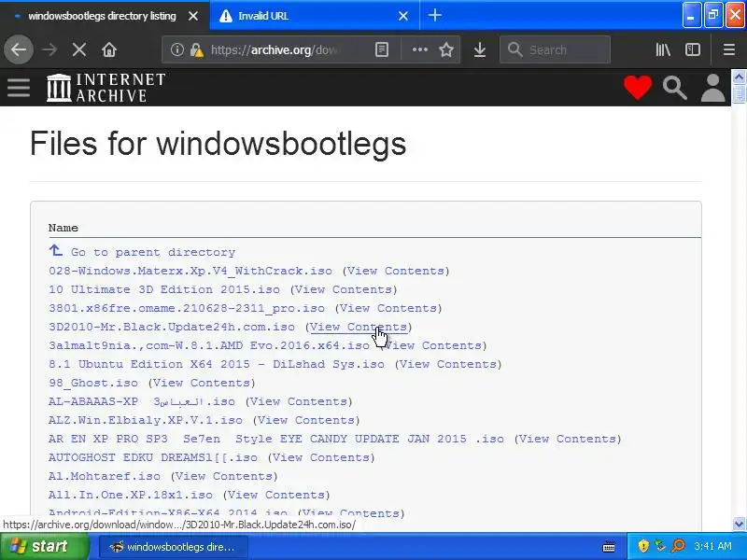Viewport: 747px width, 560px height.
Task: View Contents of 3D2010-Mr.Black.Update24h.com.iso
Action: [359, 327]
